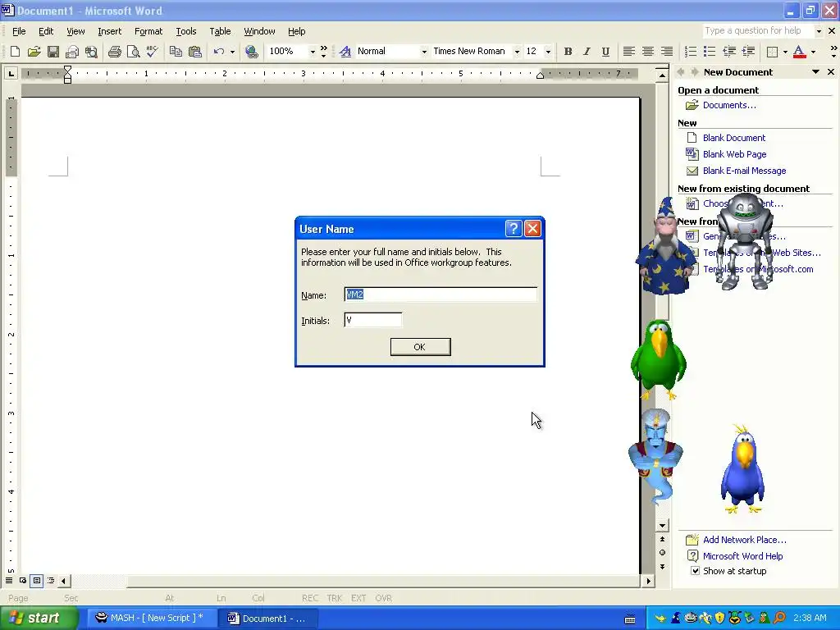The image size is (840, 630).
Task: Click the Type a question for help box
Action: (x=757, y=30)
